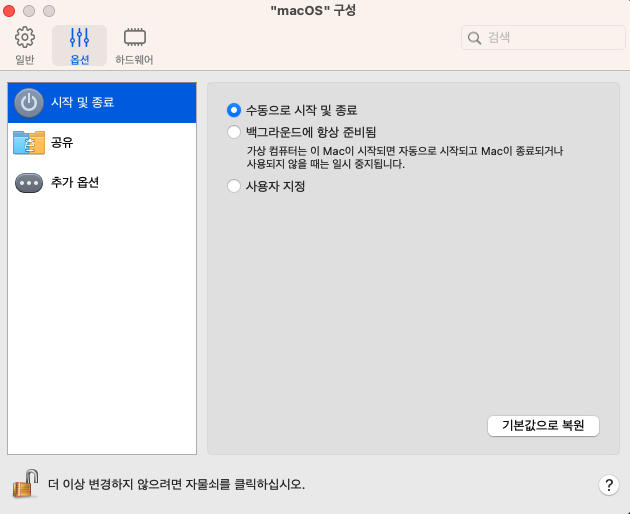Choose the 사용자 지정 radio option

234,186
